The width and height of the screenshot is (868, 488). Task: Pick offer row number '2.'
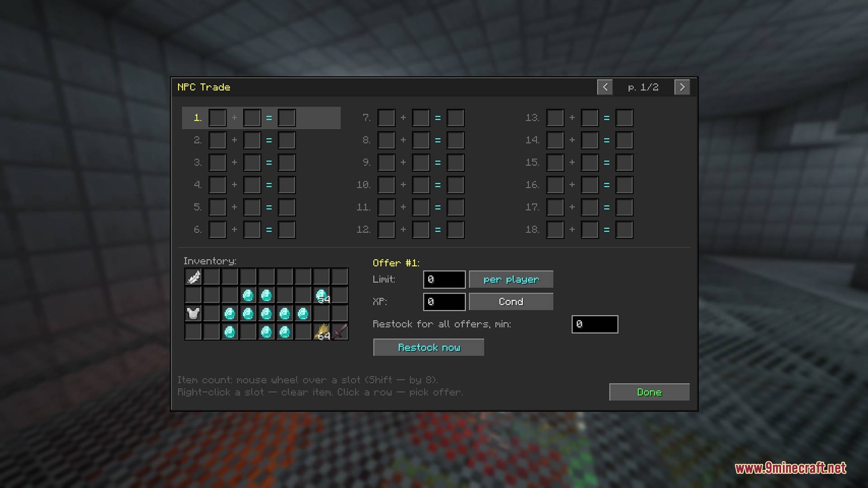pyautogui.click(x=198, y=140)
